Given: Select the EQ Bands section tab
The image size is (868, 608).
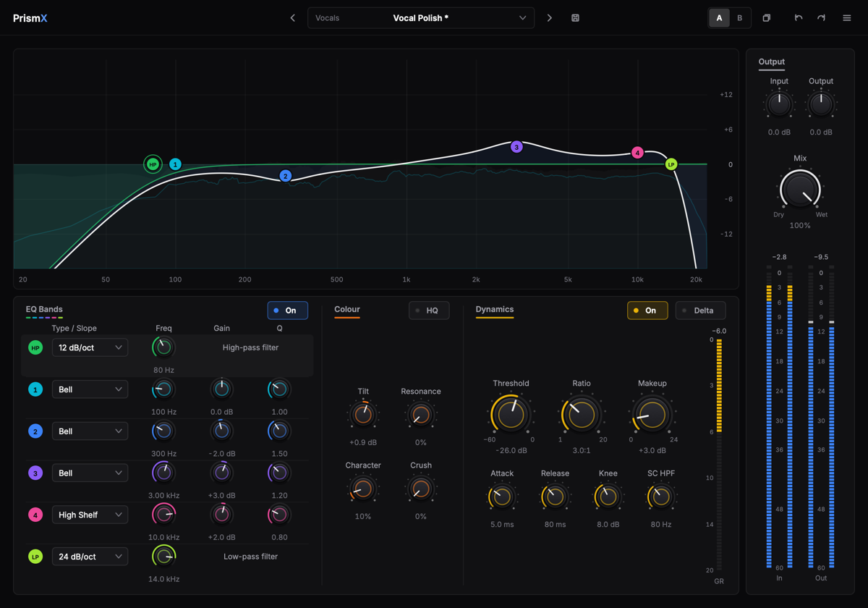Looking at the screenshot, I should click(x=44, y=310).
